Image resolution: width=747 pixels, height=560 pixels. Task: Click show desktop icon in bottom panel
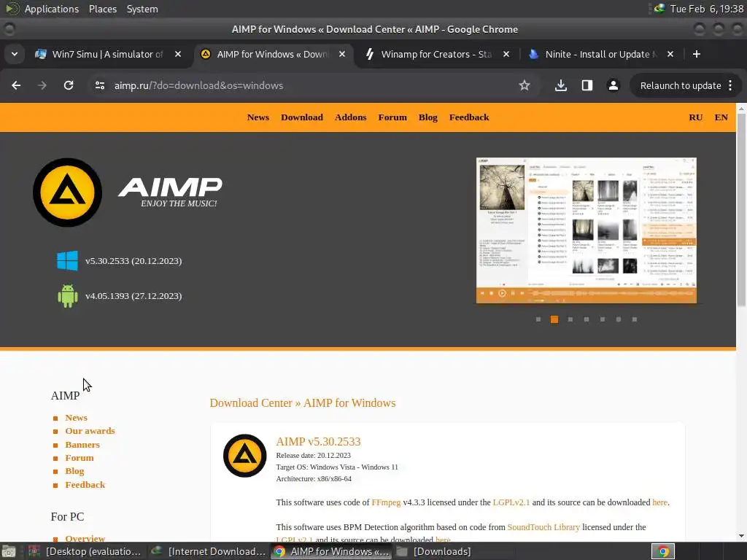[9, 551]
